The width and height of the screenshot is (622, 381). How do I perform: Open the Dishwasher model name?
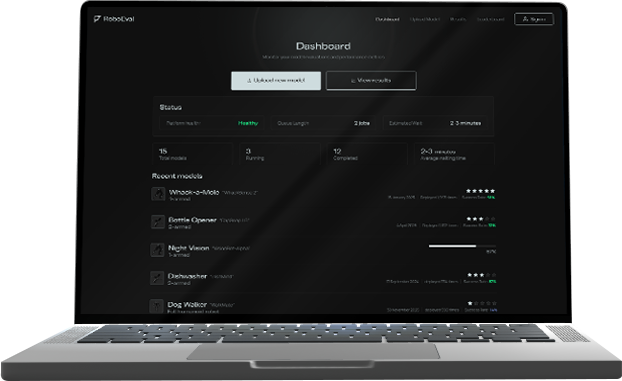[187, 276]
